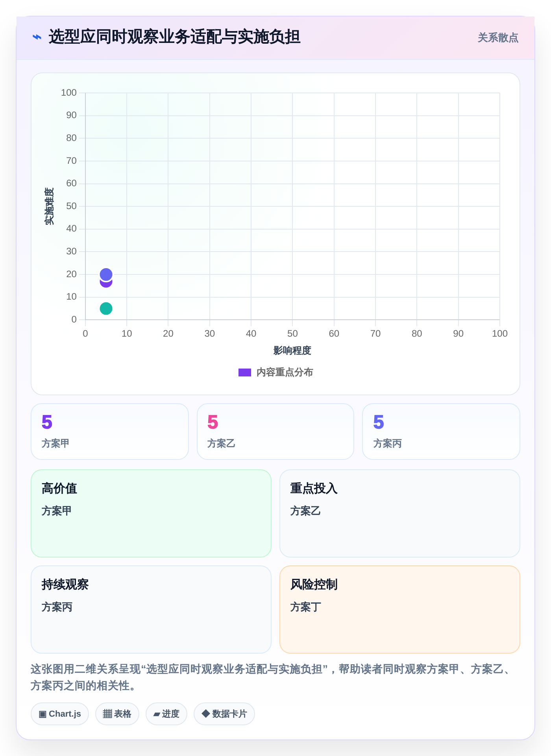
Task: Click 方案丁 text in 风险控制 card
Action: [306, 607]
